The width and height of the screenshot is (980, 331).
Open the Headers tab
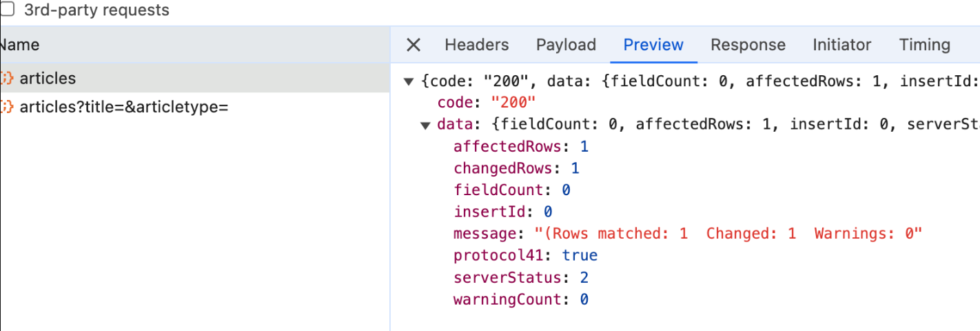pyautogui.click(x=476, y=46)
